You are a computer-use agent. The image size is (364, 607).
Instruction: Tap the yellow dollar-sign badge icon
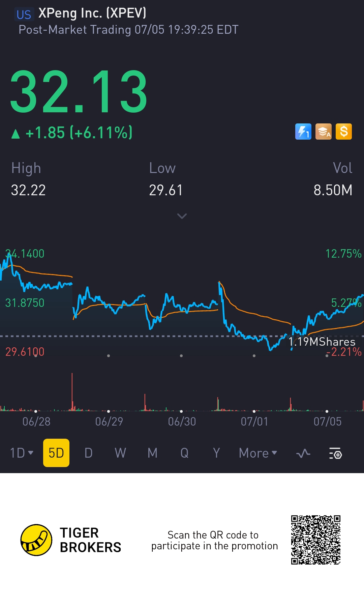point(344,132)
